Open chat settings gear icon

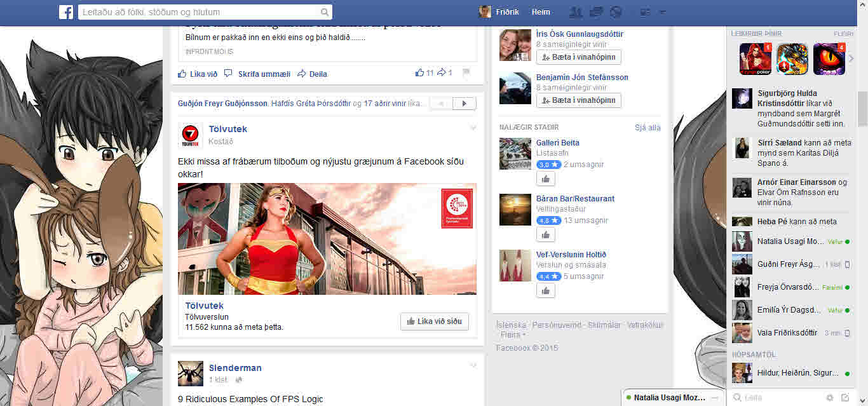pos(830,398)
